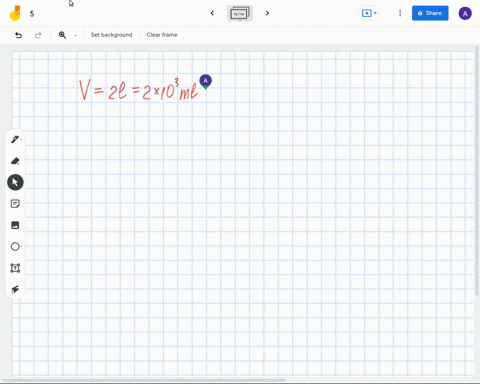
Task: Activate the Laser pointer tool
Action: pyautogui.click(x=15, y=289)
